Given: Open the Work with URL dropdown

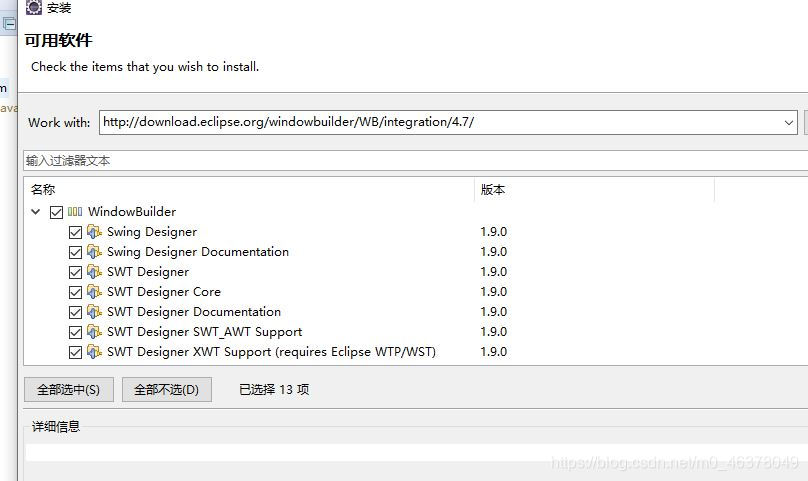Looking at the screenshot, I should [788, 123].
